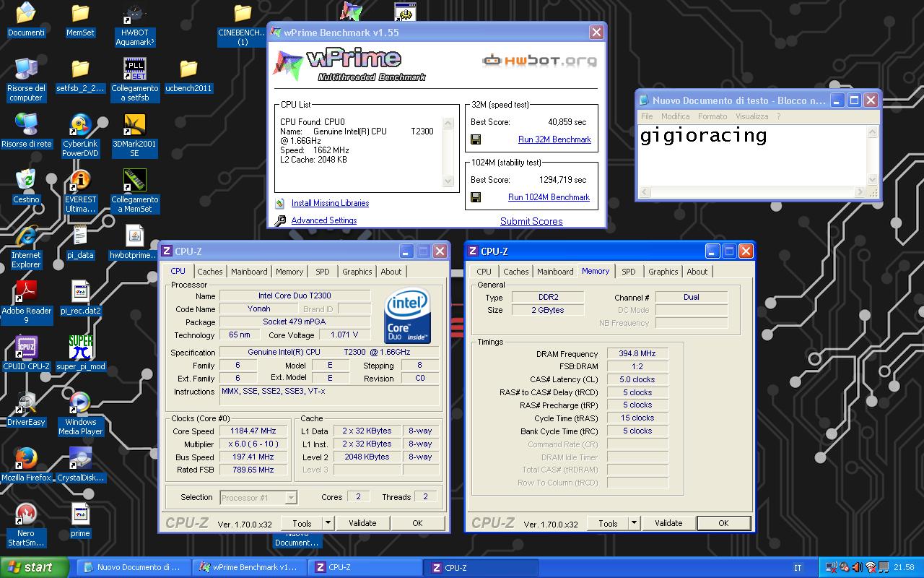
Task: Switch to Caches tab in left CPU-Z
Action: pyautogui.click(x=210, y=272)
